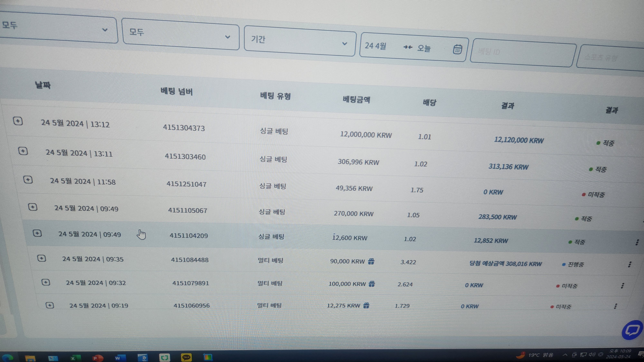Expand bet row 4151060956 details
The width and height of the screenshot is (644, 362).
(x=50, y=305)
